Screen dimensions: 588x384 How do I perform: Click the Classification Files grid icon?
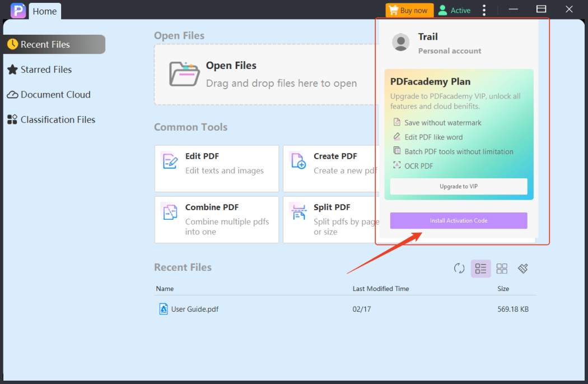(12, 120)
